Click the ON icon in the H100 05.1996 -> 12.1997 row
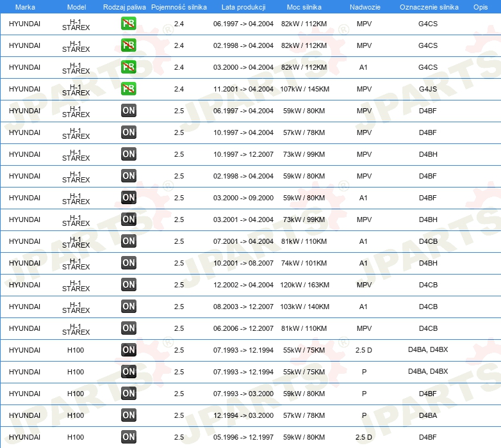 click(x=129, y=437)
